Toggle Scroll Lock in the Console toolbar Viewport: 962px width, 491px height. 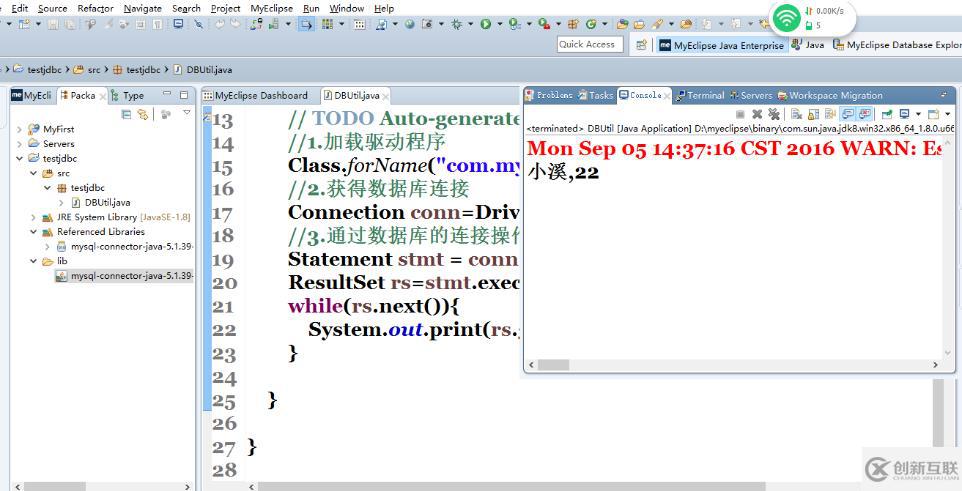click(814, 114)
